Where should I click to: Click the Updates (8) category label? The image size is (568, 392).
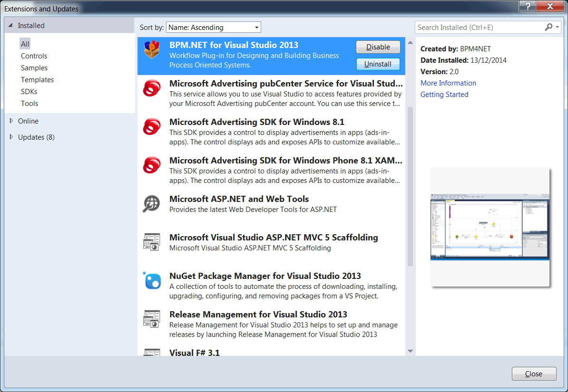pos(36,137)
